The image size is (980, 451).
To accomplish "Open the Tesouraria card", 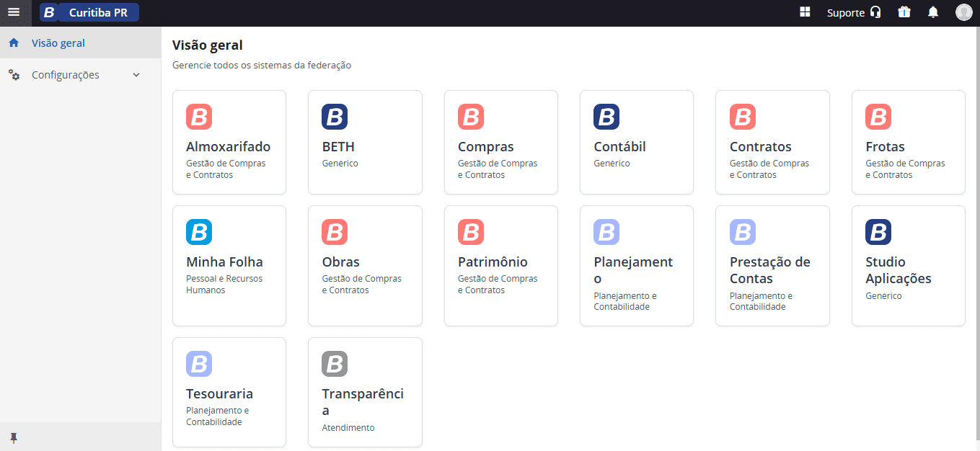I will (229, 392).
